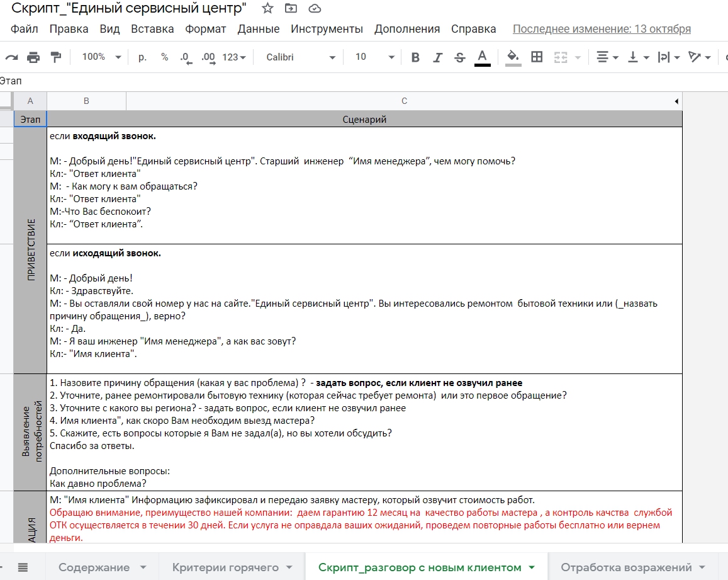Click the increase decimal places icon
Screen dimensions: 728x580
pyautogui.click(x=208, y=57)
